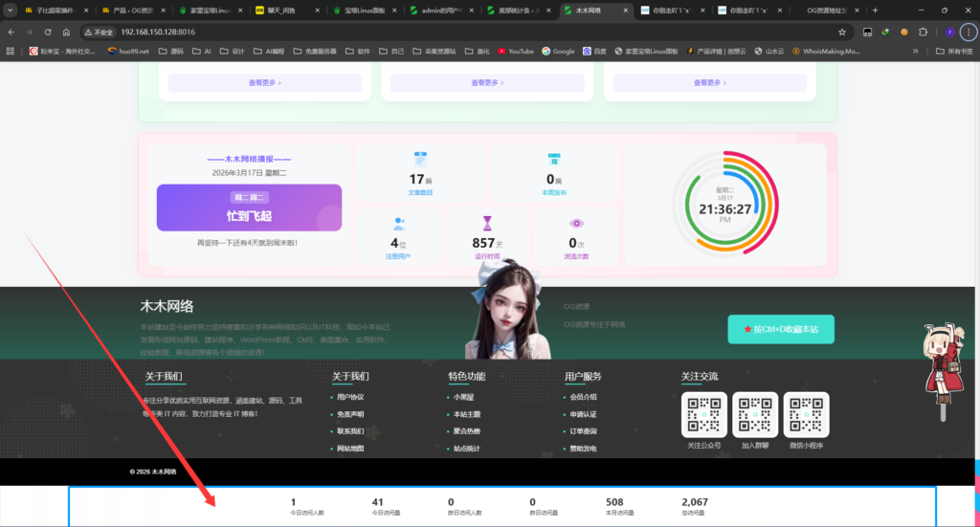This screenshot has height=527, width=980.
Task: Bookmark this page with the star icon
Action: (x=842, y=32)
